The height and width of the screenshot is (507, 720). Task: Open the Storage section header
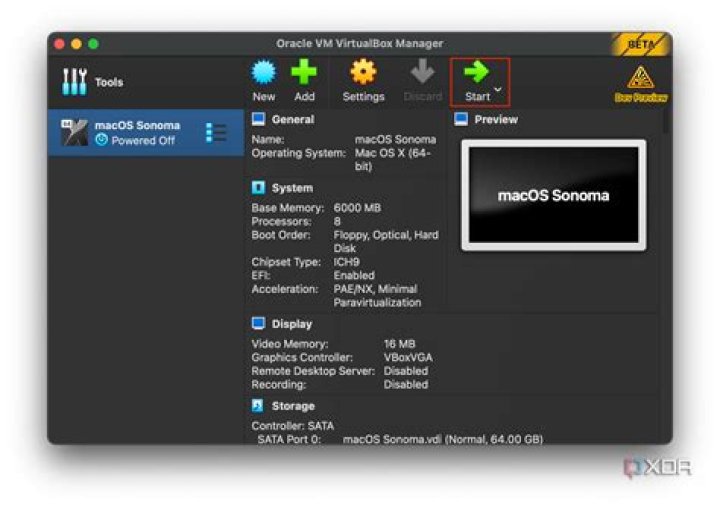click(293, 406)
